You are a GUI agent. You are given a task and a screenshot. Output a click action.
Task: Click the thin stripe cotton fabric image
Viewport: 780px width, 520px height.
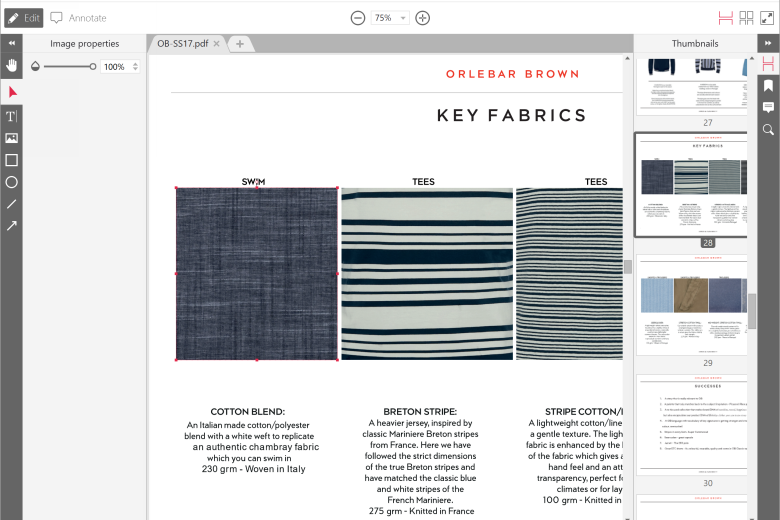point(569,274)
